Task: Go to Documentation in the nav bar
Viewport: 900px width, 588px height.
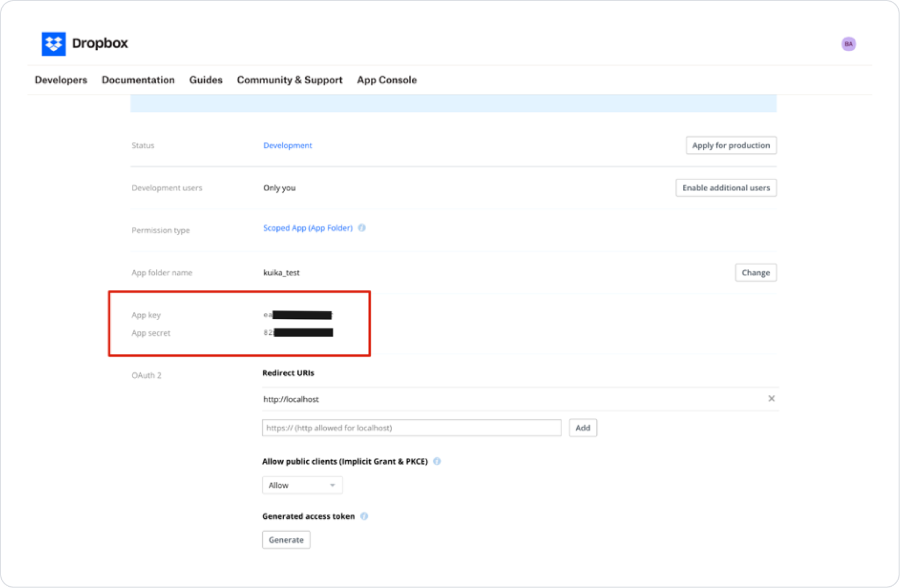Action: click(x=138, y=80)
